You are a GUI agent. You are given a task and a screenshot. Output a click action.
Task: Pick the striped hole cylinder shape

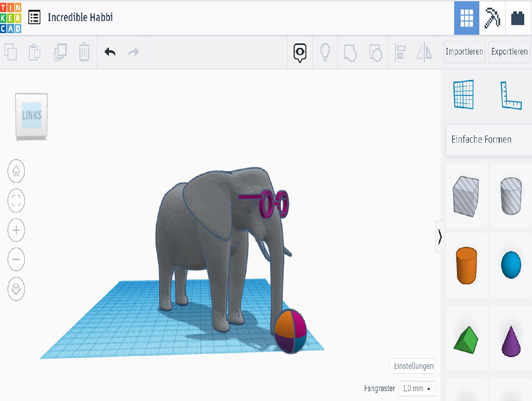(511, 195)
